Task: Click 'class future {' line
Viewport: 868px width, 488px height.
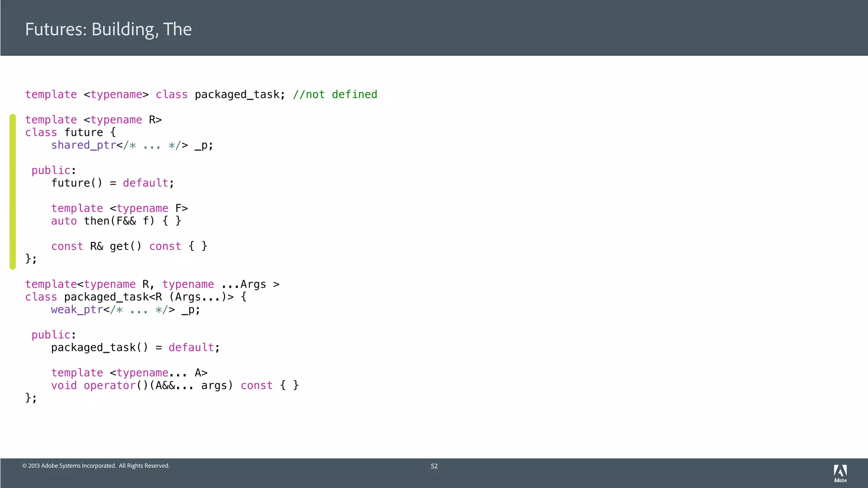Action: 70,133
